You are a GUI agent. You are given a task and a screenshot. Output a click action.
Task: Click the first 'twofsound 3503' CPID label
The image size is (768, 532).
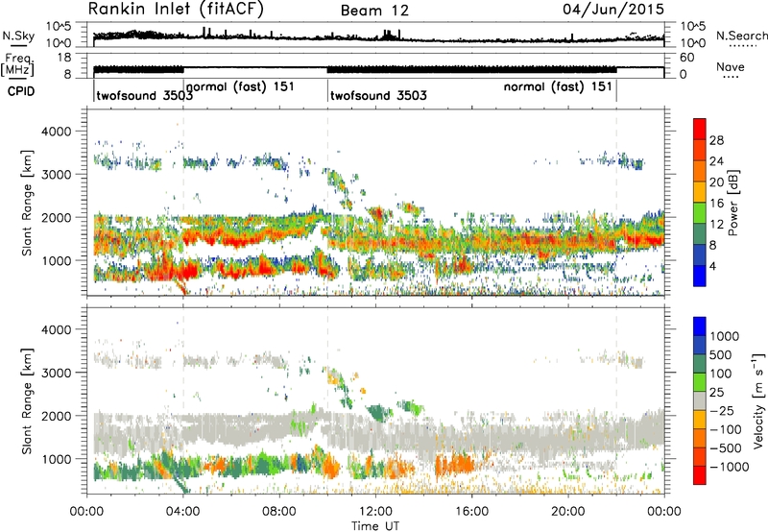(145, 95)
